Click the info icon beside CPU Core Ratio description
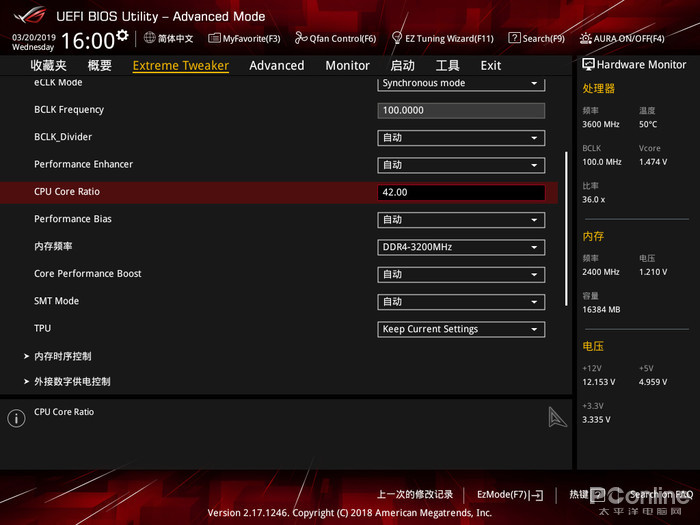Image resolution: width=700 pixels, height=525 pixels. [x=17, y=418]
